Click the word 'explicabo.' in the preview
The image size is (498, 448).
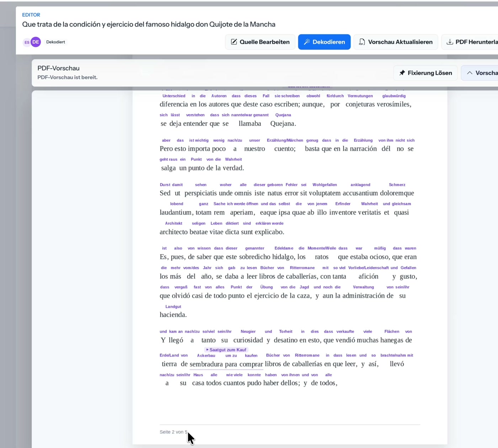pyautogui.click(x=269, y=232)
